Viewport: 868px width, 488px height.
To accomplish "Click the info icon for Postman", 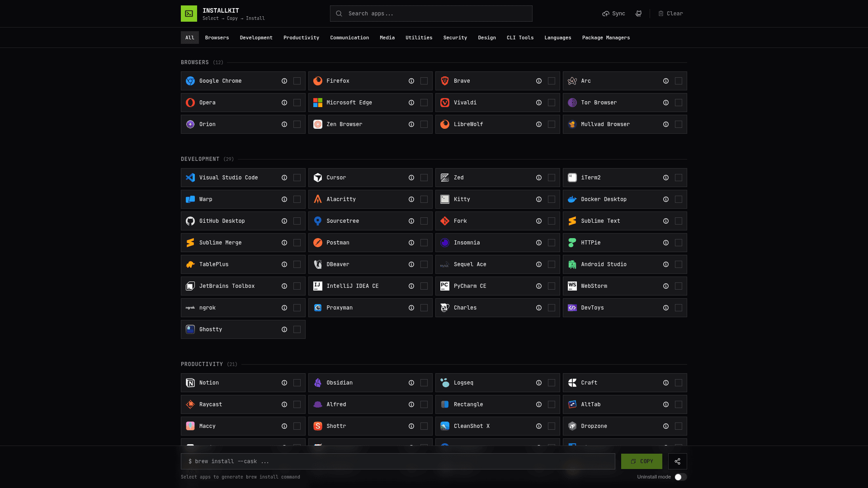I will tap(411, 243).
